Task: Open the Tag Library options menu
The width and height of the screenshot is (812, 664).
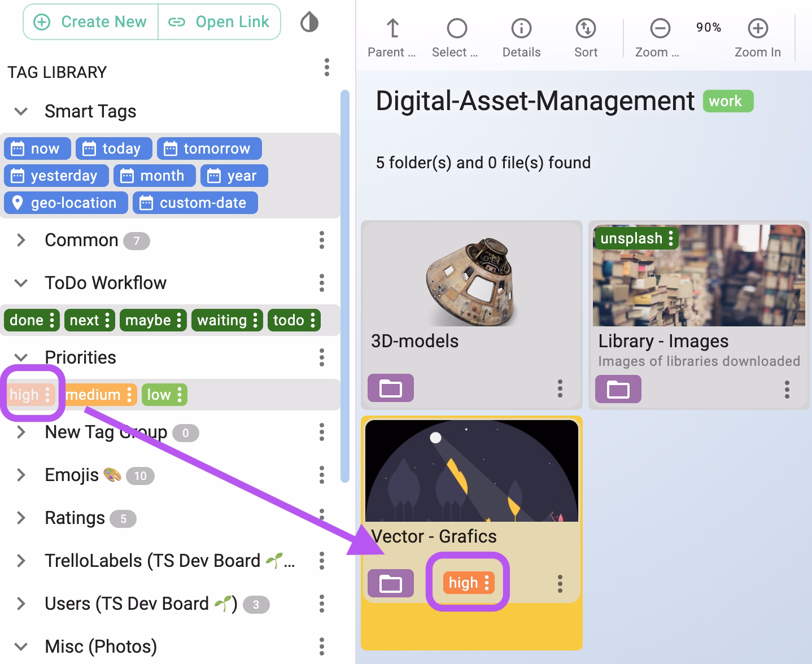Action: click(x=326, y=68)
